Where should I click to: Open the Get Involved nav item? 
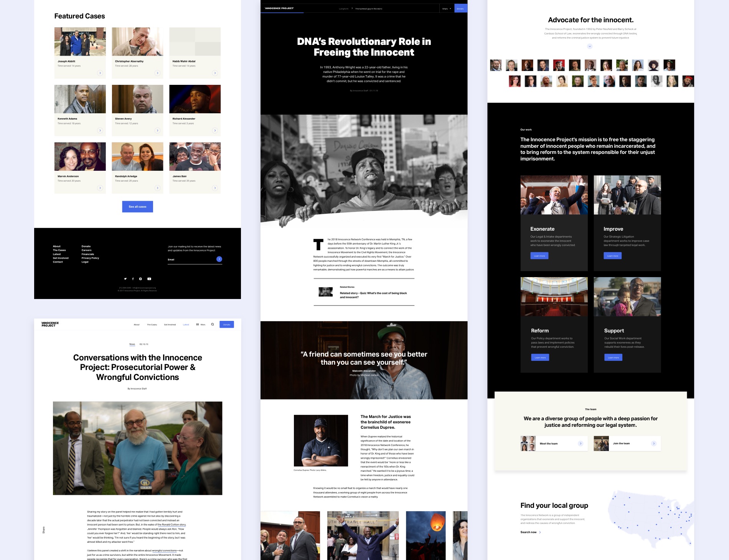pyautogui.click(x=170, y=325)
